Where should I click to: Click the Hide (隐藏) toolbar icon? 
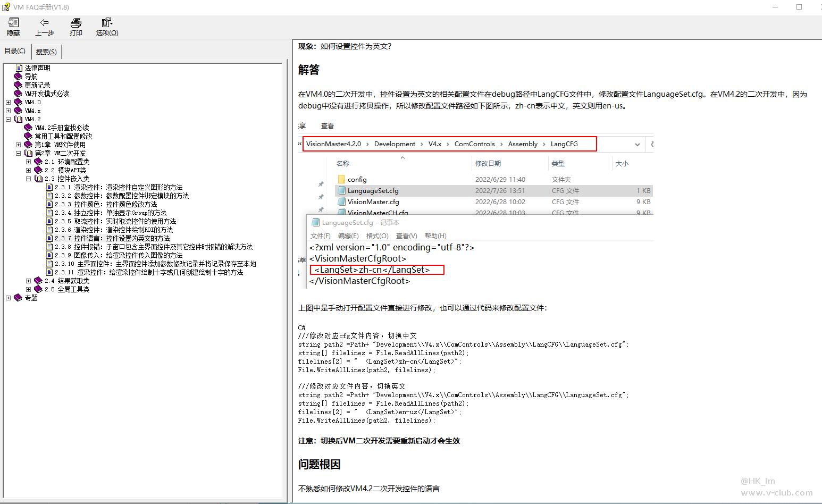[13, 23]
